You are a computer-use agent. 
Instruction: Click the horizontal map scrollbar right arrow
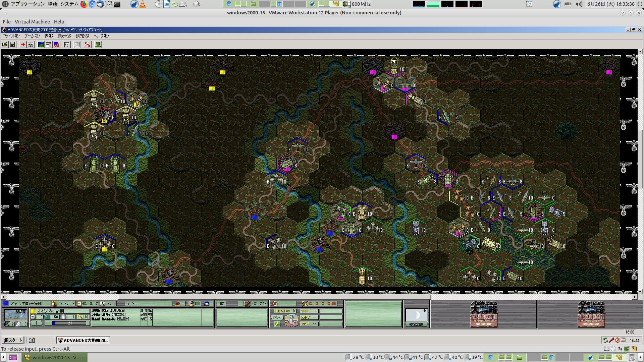point(635,297)
